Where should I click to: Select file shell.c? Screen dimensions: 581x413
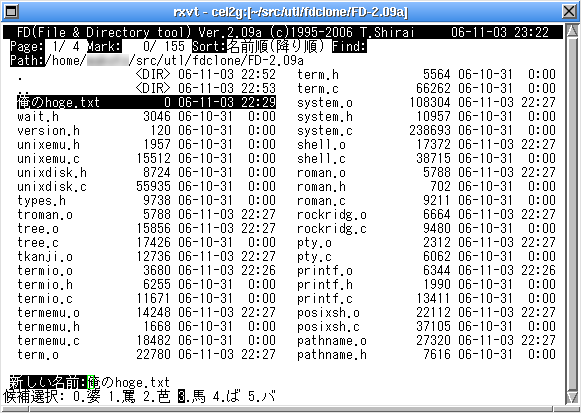321,159
